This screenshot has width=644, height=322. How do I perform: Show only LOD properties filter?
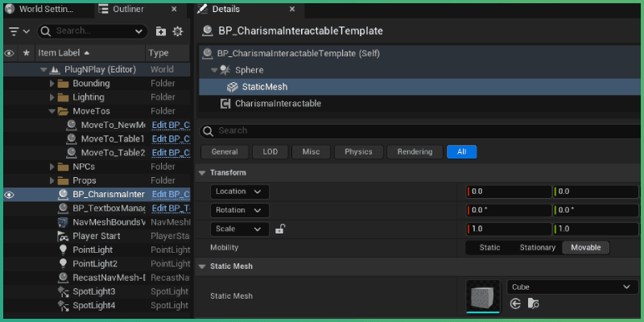click(x=270, y=152)
